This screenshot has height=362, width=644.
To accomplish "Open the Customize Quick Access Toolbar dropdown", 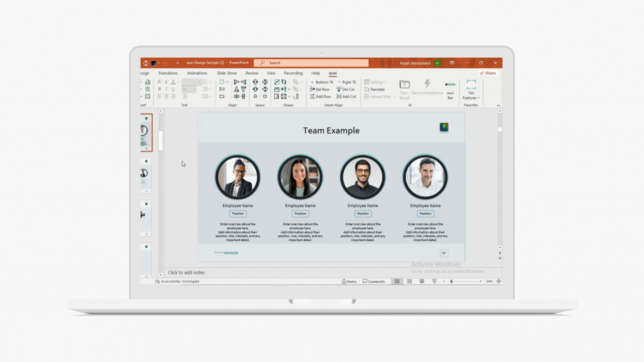I will coord(178,63).
